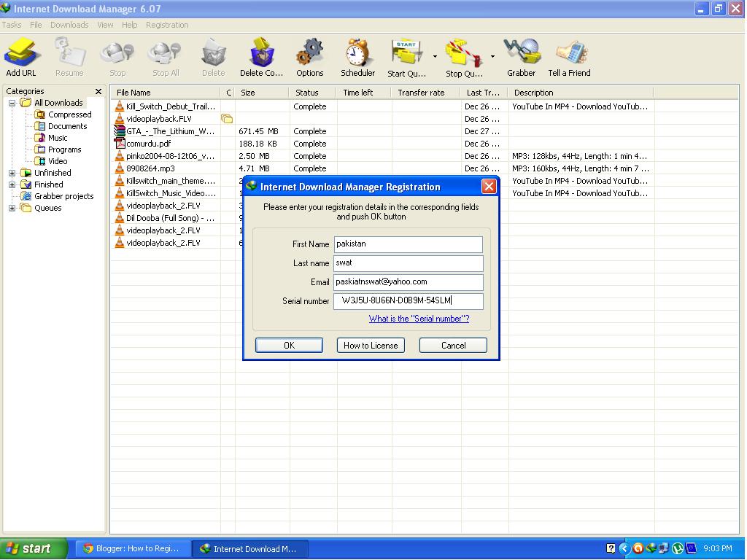
Task: Sort by the Description column header
Action: [581, 93]
